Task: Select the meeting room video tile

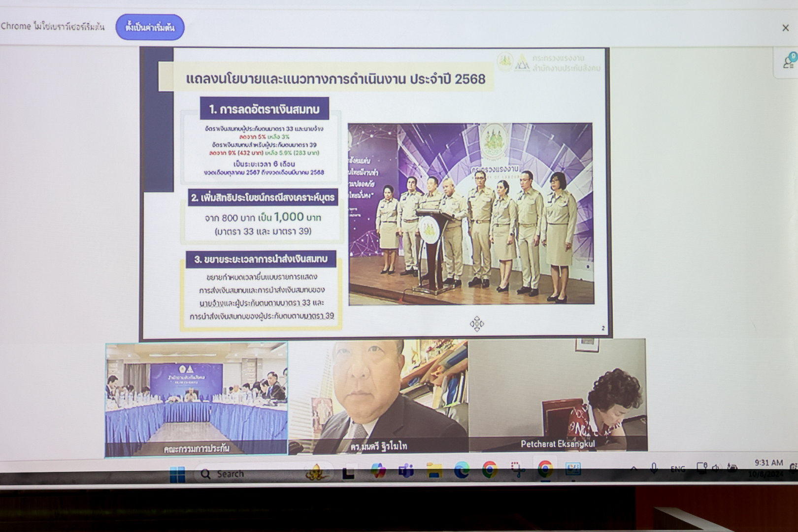Action: [196, 399]
